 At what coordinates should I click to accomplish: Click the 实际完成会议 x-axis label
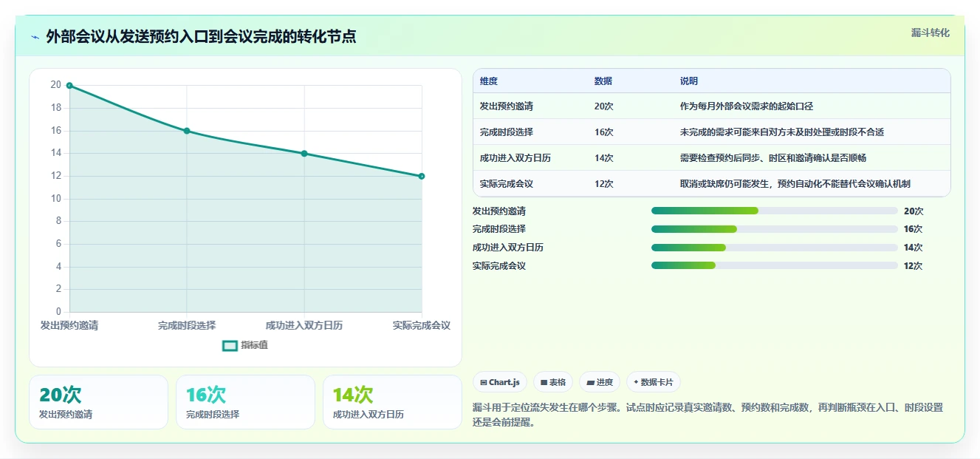(x=422, y=325)
